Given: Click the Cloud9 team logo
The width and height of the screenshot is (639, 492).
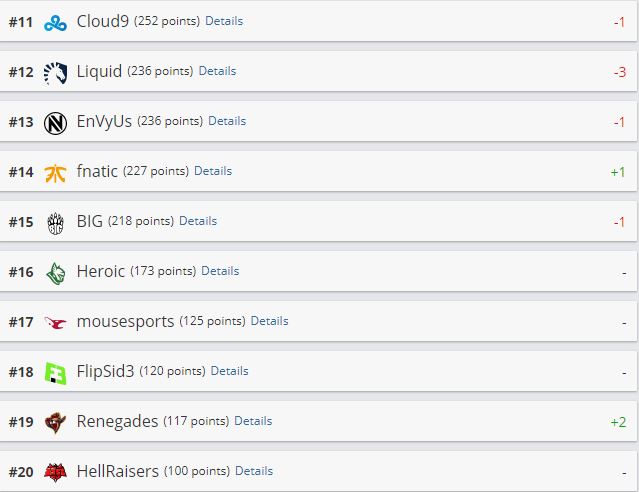Looking at the screenshot, I should tap(55, 22).
